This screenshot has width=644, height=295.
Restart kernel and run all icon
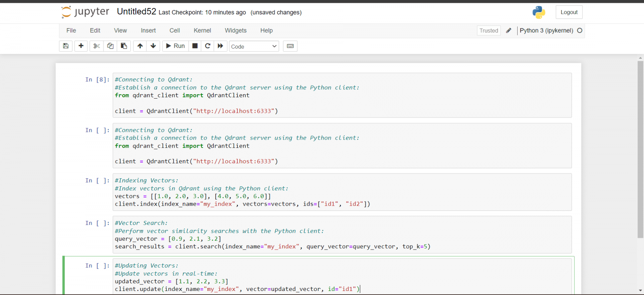(221, 46)
